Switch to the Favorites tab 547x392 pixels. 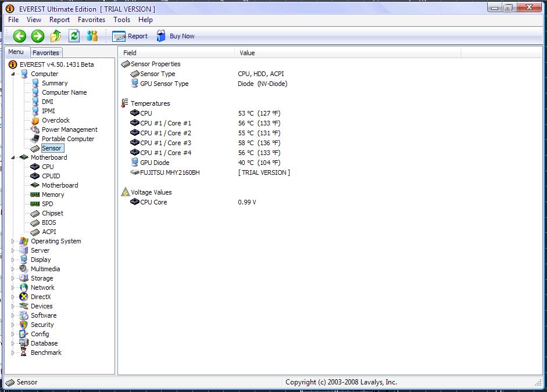46,53
